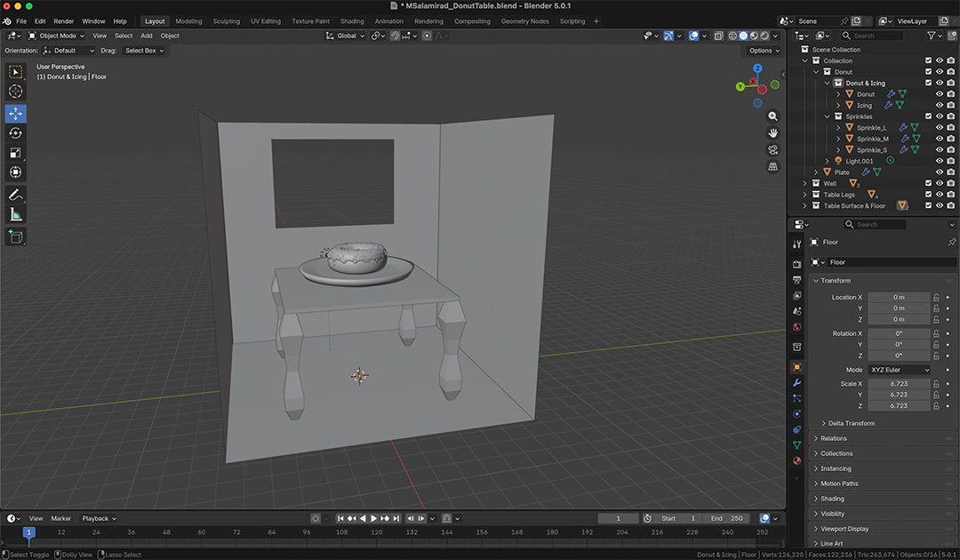Expand the Delta Transform section
Viewport: 960px width, 560px height.
[x=851, y=423]
